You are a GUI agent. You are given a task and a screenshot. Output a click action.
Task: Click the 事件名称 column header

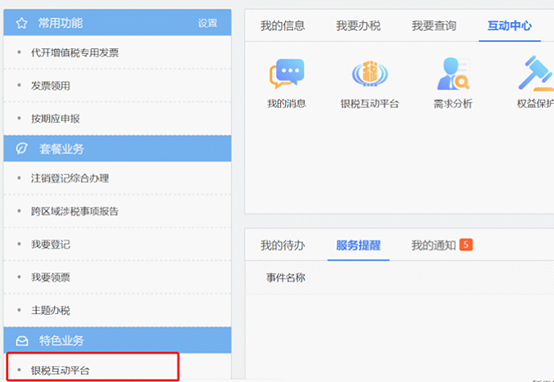coord(285,278)
